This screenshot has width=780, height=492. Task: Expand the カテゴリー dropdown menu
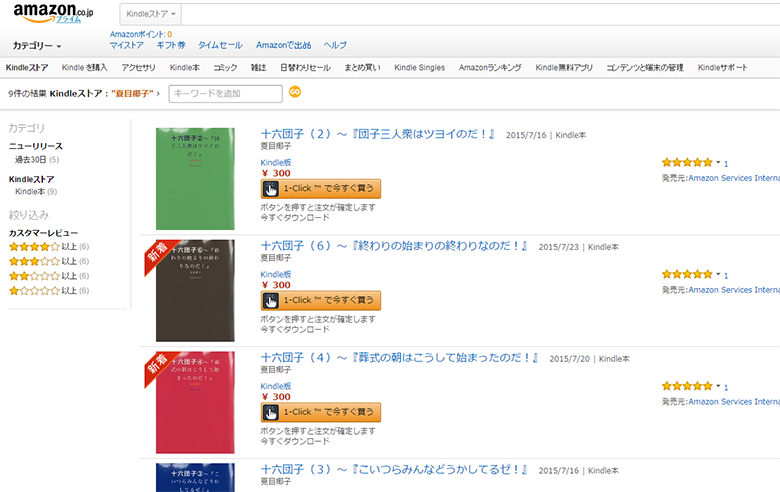(x=37, y=46)
